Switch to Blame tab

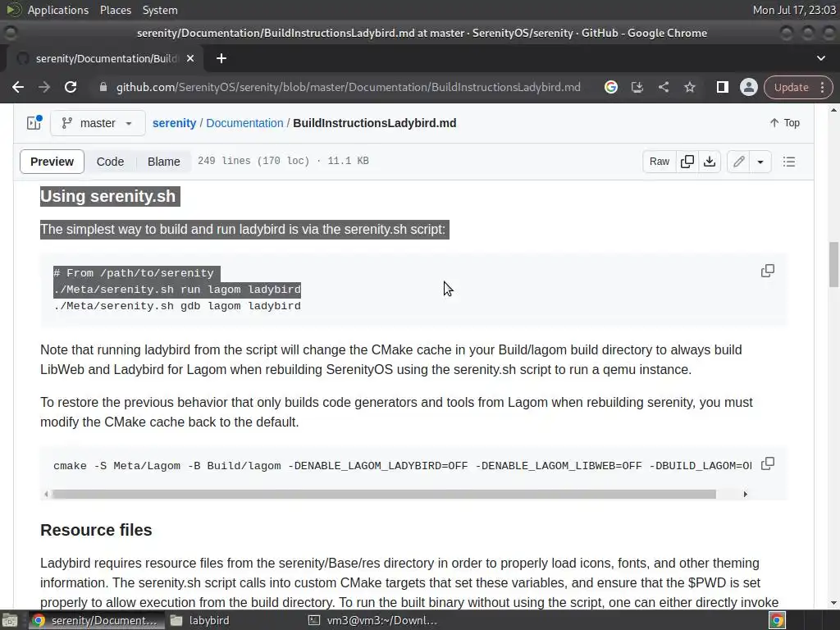click(163, 162)
